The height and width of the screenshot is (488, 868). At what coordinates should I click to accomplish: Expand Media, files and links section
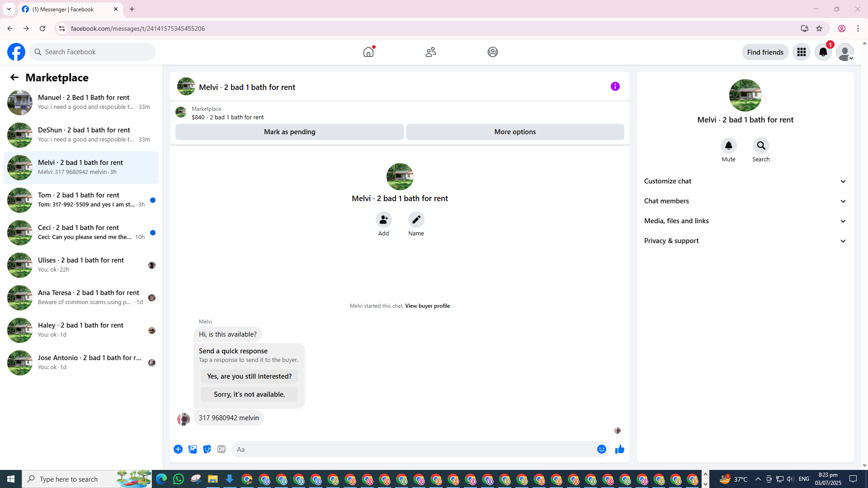pyautogui.click(x=745, y=221)
